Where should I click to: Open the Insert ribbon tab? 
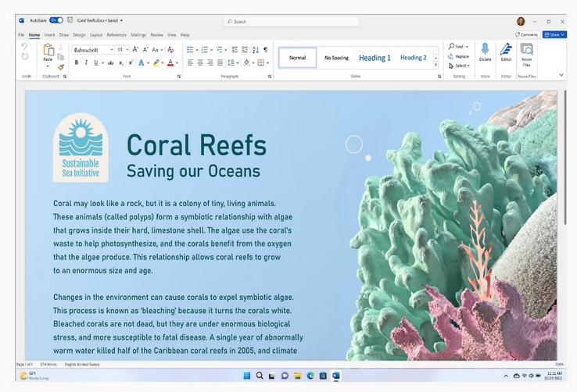click(x=49, y=35)
